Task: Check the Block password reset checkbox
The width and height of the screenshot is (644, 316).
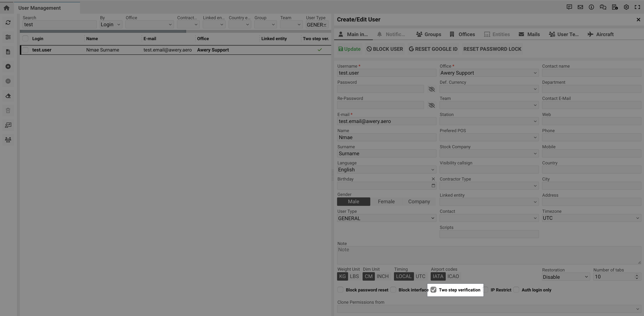Action: pos(340,290)
